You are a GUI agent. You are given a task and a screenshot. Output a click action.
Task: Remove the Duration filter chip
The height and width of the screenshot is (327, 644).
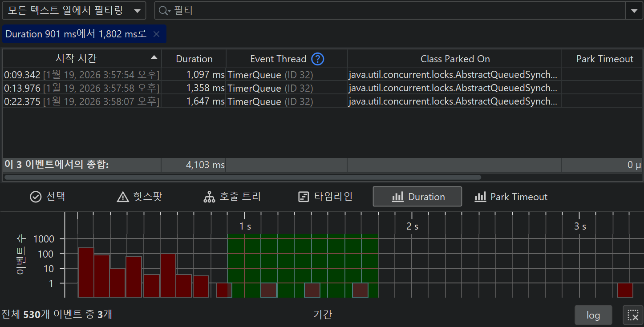click(x=156, y=34)
